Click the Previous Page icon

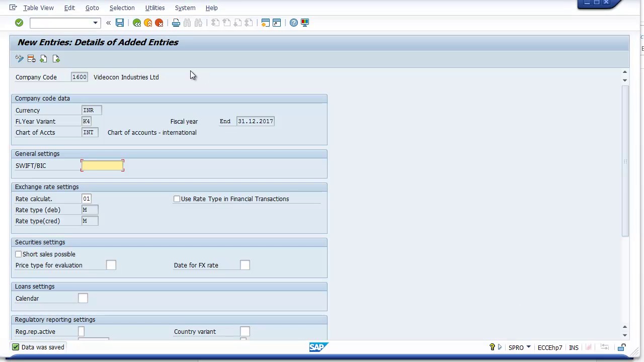pyautogui.click(x=226, y=23)
